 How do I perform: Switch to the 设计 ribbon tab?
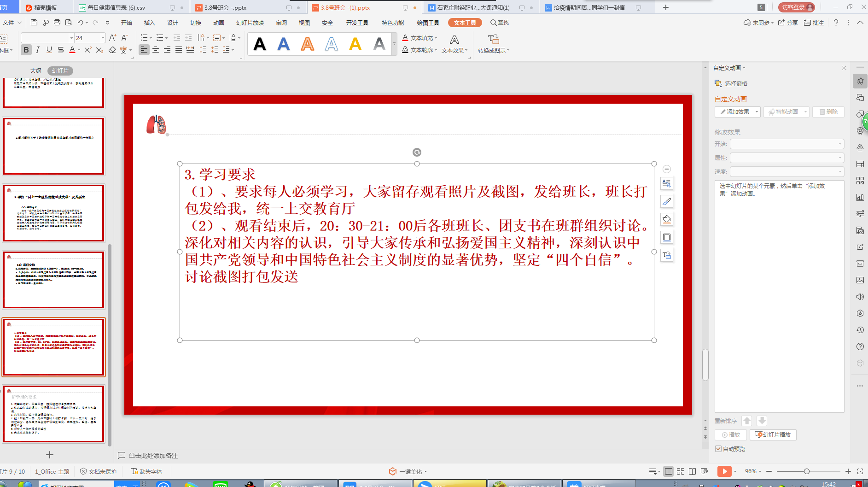pos(173,23)
